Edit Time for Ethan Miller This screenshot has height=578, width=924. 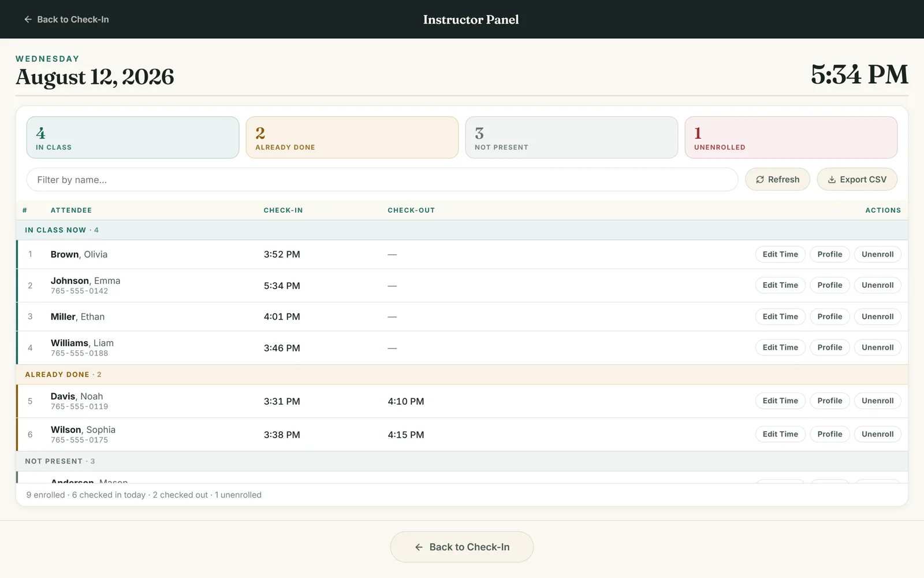[780, 317]
